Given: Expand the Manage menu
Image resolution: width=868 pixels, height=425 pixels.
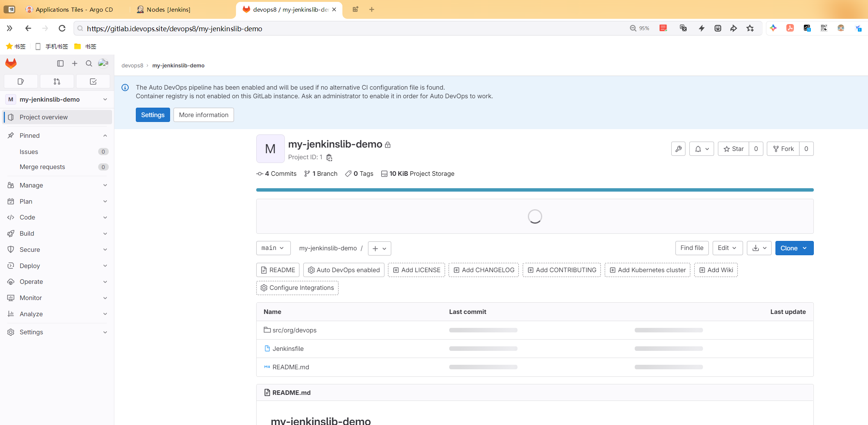Looking at the screenshot, I should coord(57,185).
